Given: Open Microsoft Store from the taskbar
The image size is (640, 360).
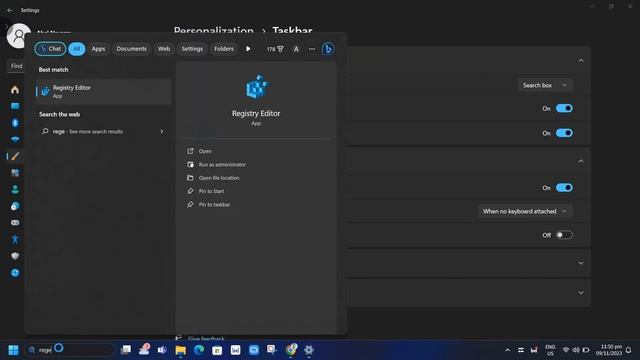Looking at the screenshot, I should point(217,350).
